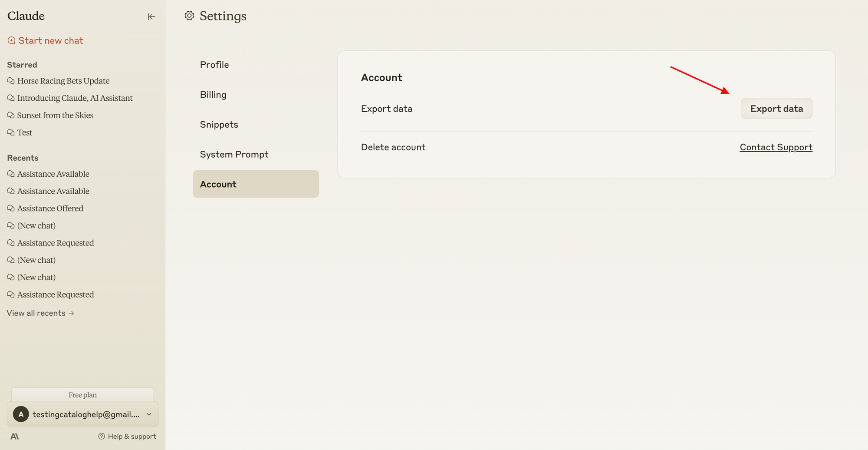
Task: Click the Help & support question icon
Action: (102, 436)
